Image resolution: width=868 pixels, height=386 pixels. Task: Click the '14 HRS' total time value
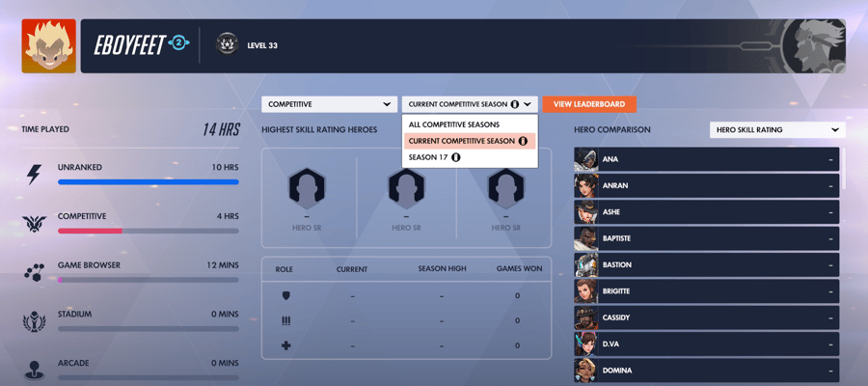click(x=222, y=129)
